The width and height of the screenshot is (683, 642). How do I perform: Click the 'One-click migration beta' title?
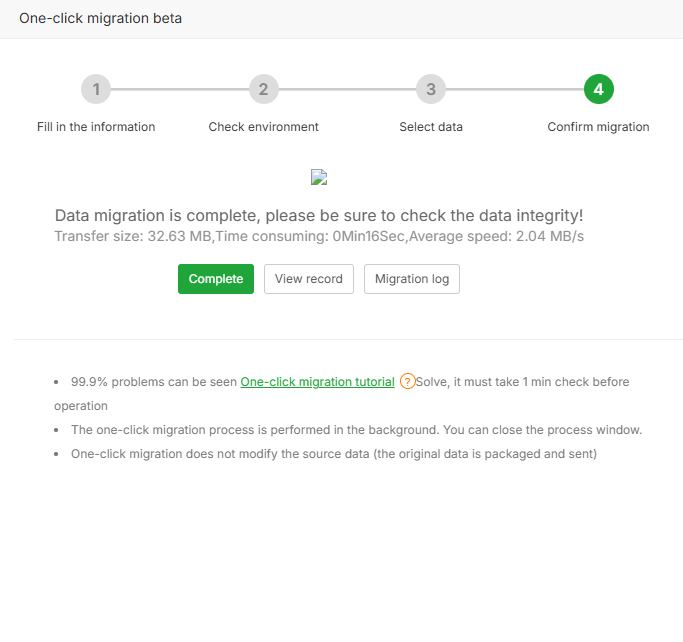[x=100, y=18]
